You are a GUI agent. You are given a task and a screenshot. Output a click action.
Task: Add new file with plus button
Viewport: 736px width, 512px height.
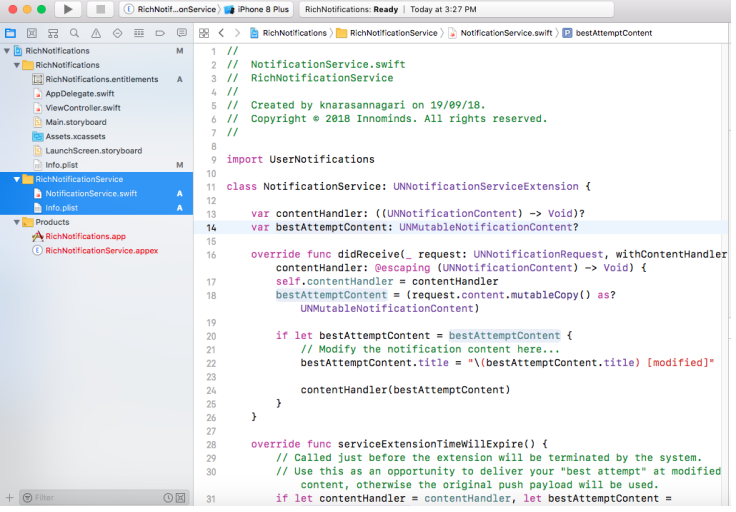tap(9, 497)
